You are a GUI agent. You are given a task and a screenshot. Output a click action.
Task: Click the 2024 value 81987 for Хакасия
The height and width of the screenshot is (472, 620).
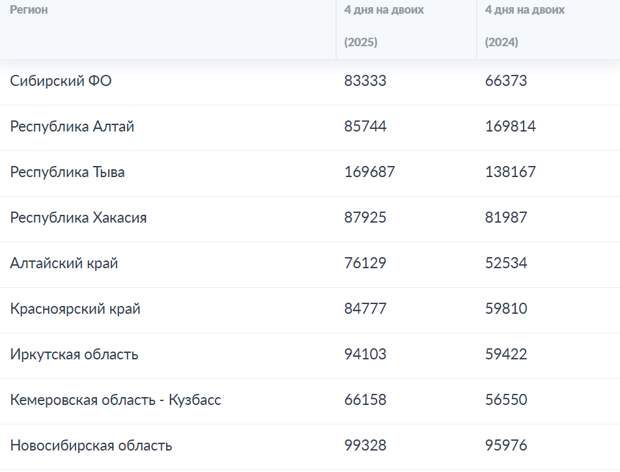point(506,217)
